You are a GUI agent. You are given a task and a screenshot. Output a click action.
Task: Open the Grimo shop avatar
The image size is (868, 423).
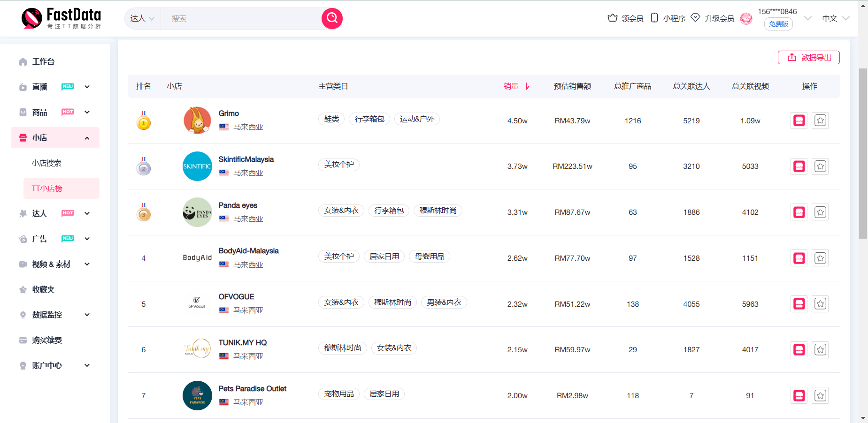[x=197, y=121]
